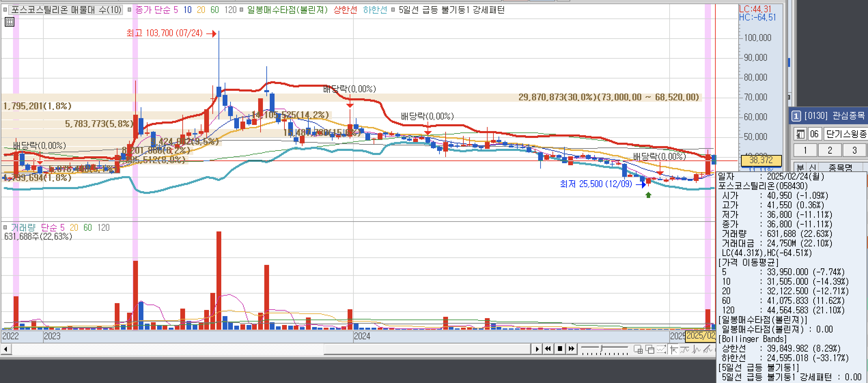The width and height of the screenshot is (868, 383).
Task: Toggle the 포스코스틸리온 매물대 indicator marker
Action: [5, 10]
